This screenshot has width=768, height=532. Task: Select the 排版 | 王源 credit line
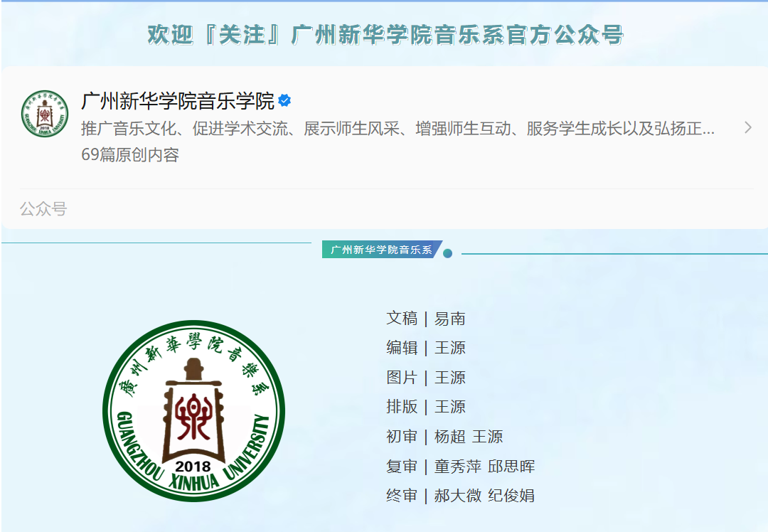point(426,407)
